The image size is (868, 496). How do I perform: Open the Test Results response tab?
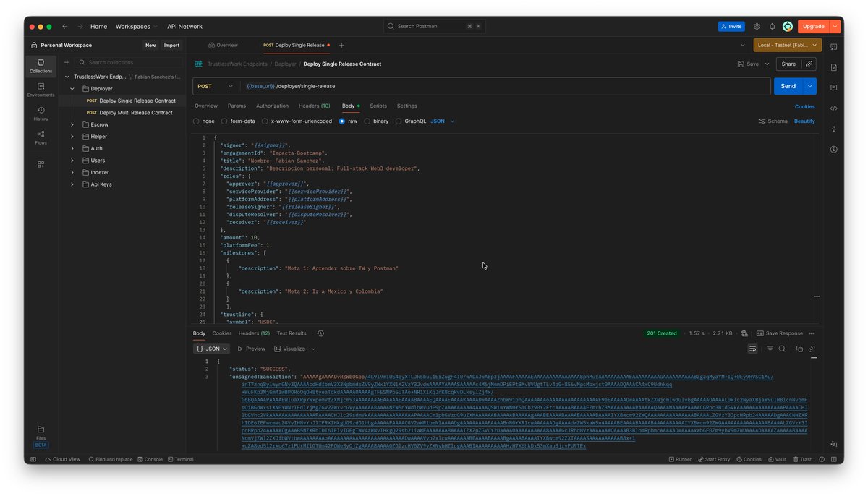coord(292,333)
